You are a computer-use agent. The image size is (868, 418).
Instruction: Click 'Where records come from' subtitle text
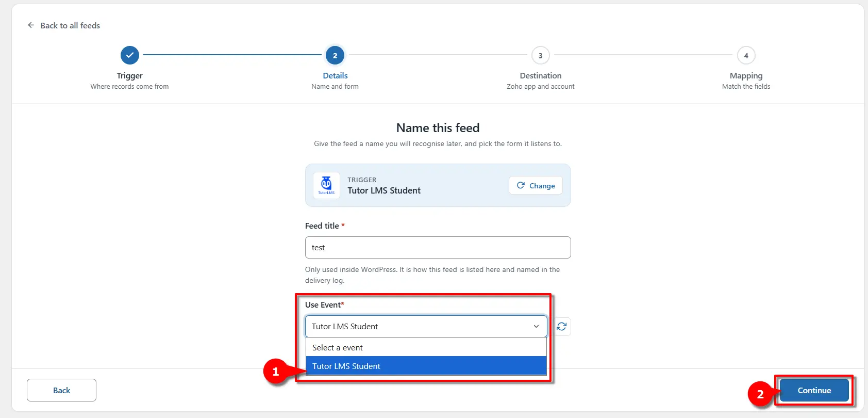pos(129,86)
